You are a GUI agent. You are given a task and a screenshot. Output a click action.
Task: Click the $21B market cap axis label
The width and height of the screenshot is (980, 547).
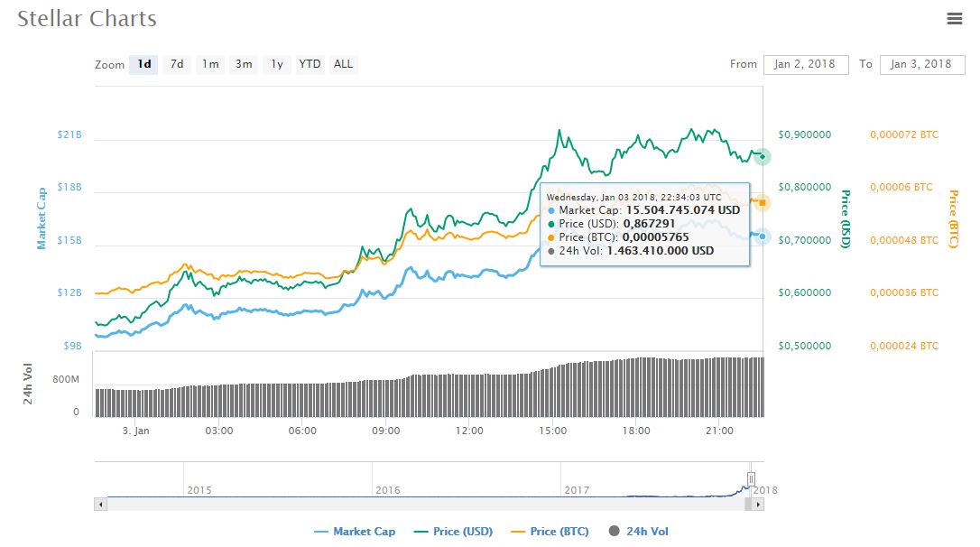(69, 135)
